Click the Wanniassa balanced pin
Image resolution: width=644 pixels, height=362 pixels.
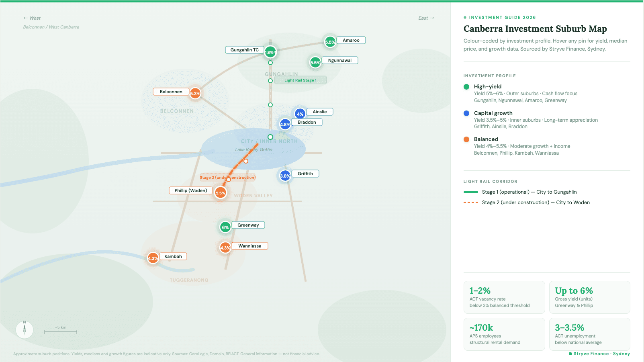[x=225, y=248]
